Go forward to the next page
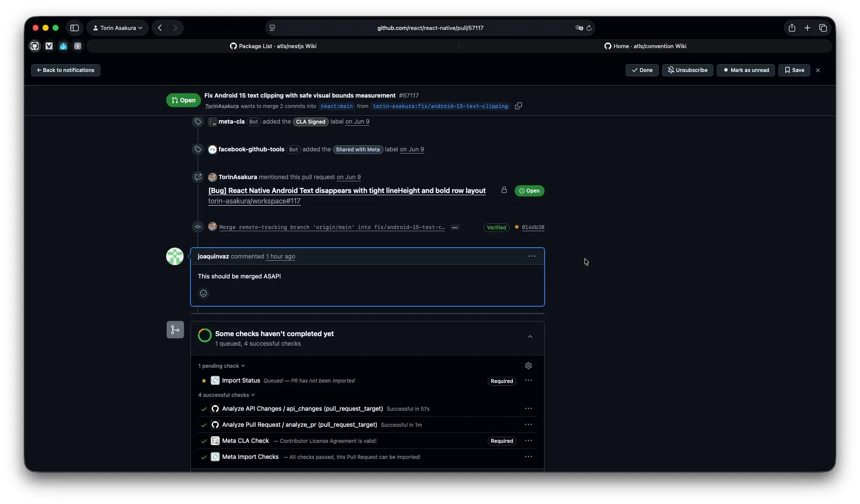 point(175,28)
